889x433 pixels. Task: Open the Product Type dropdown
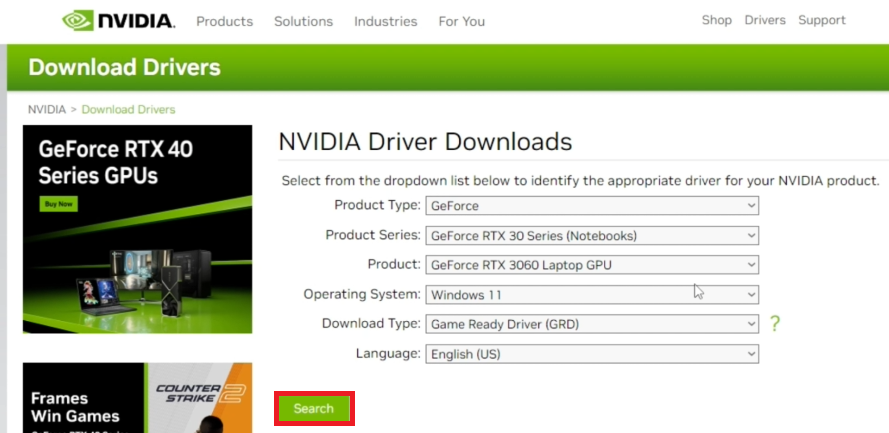(x=592, y=206)
